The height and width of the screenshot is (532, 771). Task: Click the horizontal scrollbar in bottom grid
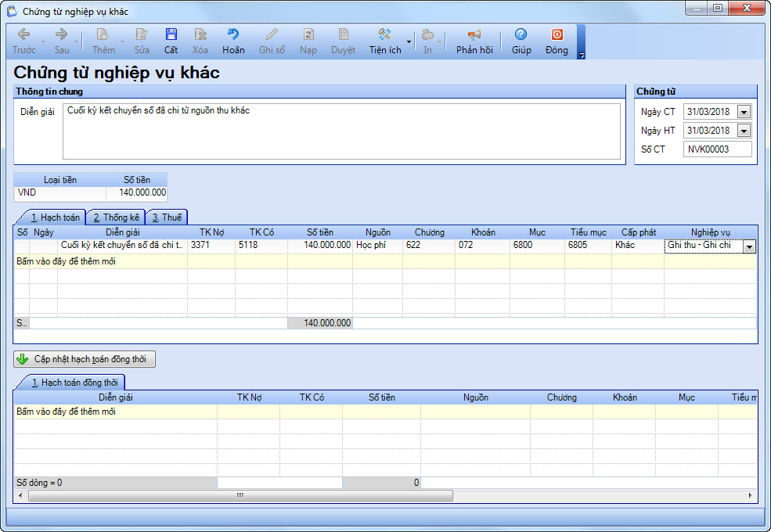coord(240,495)
